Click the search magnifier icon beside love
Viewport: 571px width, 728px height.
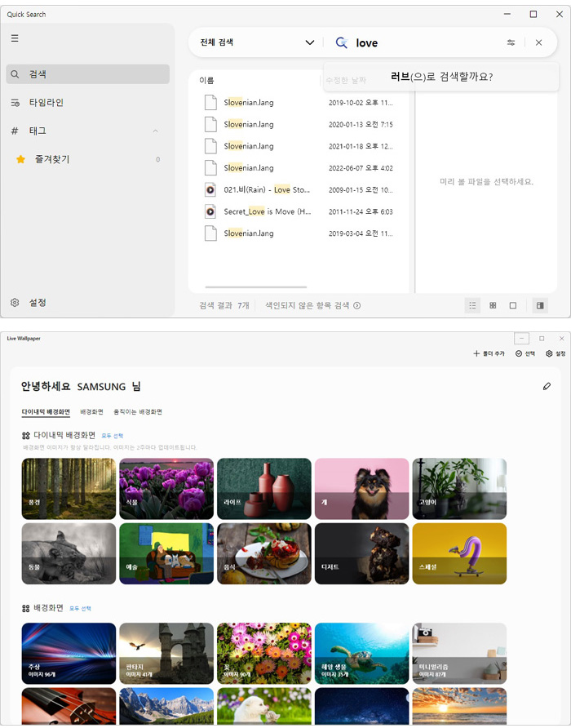342,42
